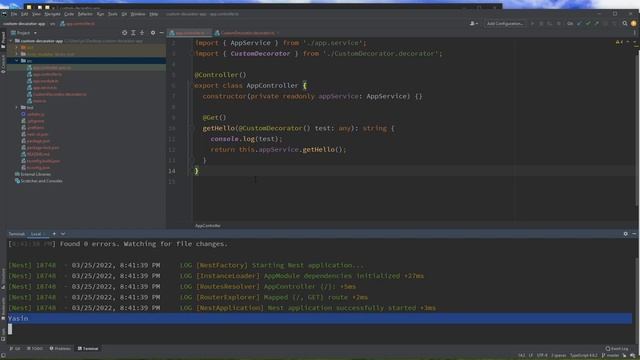Open the user account dropdown in toolbar
The height and width of the screenshot is (360, 640).
point(473,24)
